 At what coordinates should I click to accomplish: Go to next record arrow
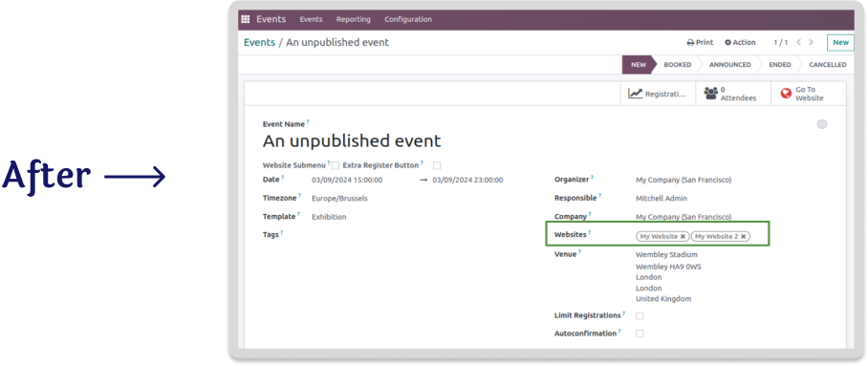pyautogui.click(x=811, y=42)
